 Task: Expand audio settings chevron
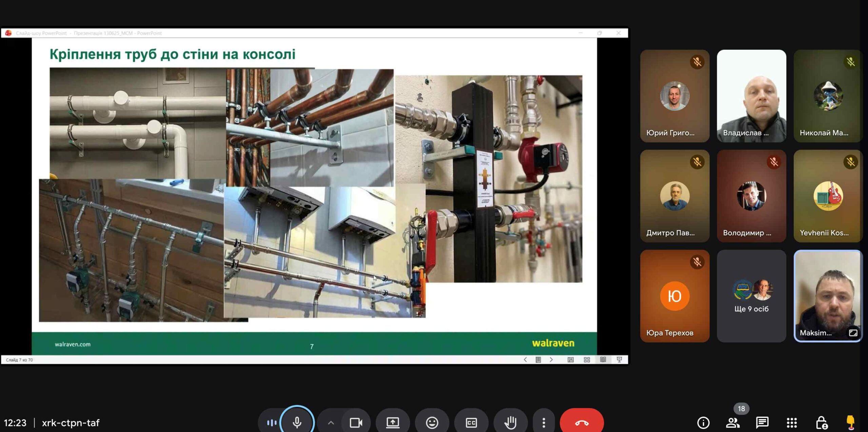[331, 423]
